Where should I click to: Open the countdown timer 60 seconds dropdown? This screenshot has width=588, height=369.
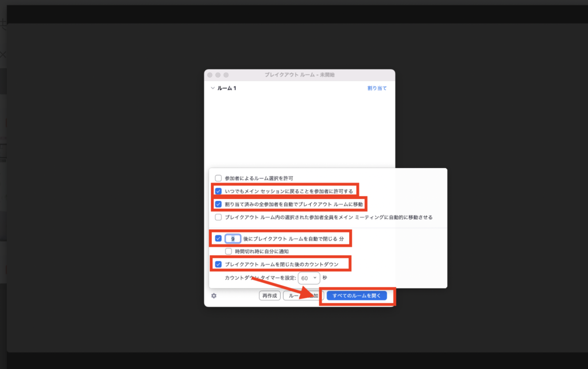point(309,278)
